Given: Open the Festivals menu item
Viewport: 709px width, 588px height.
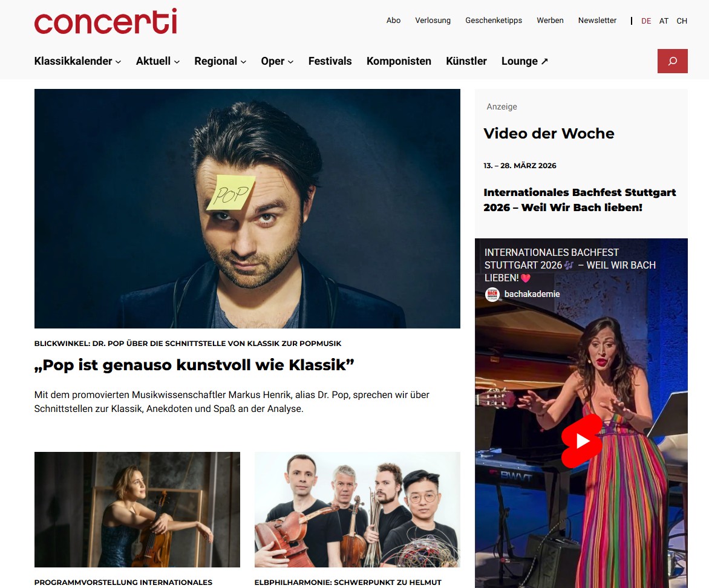Looking at the screenshot, I should pos(330,61).
